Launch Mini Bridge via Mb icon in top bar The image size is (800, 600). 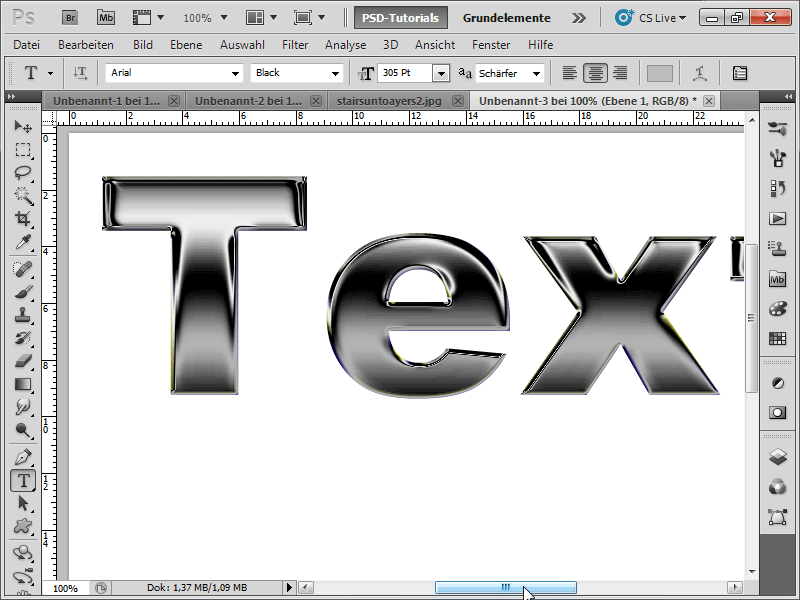pyautogui.click(x=106, y=18)
